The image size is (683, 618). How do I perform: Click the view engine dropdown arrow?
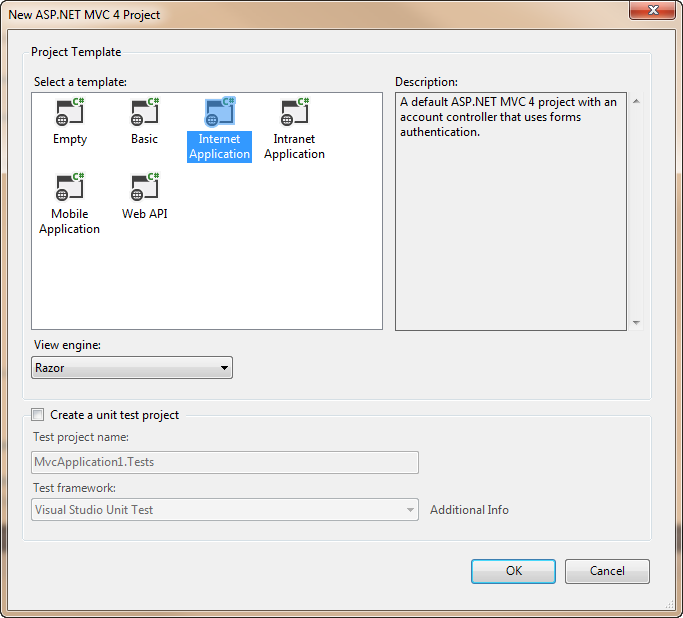(x=224, y=368)
